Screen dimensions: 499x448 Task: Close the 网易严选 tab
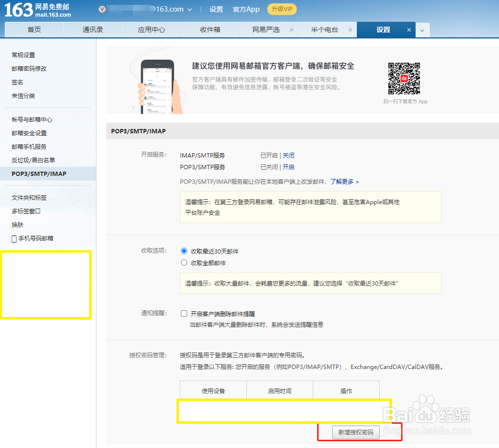(291, 29)
